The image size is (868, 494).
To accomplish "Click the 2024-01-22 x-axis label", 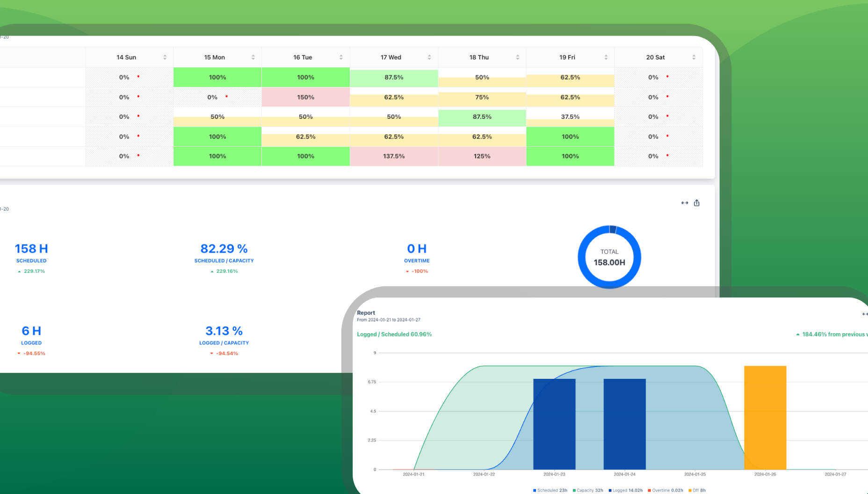I will pos(484,474).
